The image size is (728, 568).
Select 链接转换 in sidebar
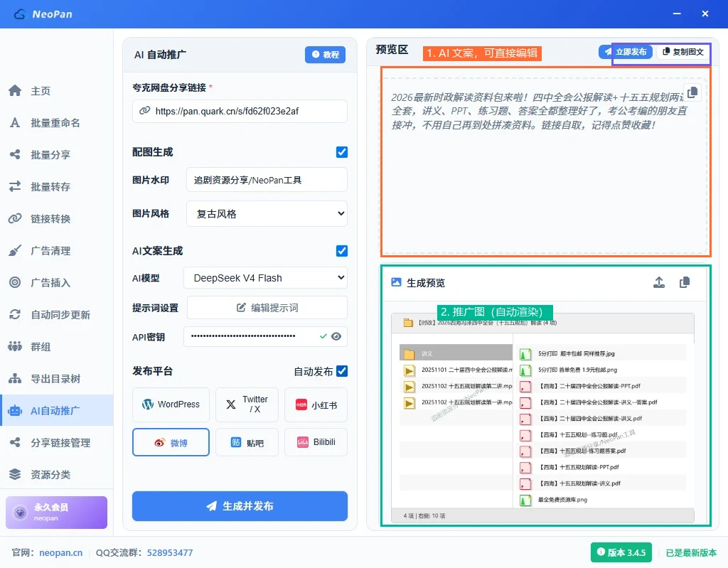pos(57,219)
